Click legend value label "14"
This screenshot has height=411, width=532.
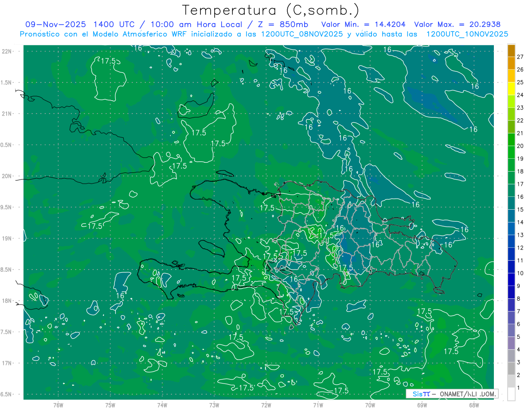pyautogui.click(x=520, y=222)
